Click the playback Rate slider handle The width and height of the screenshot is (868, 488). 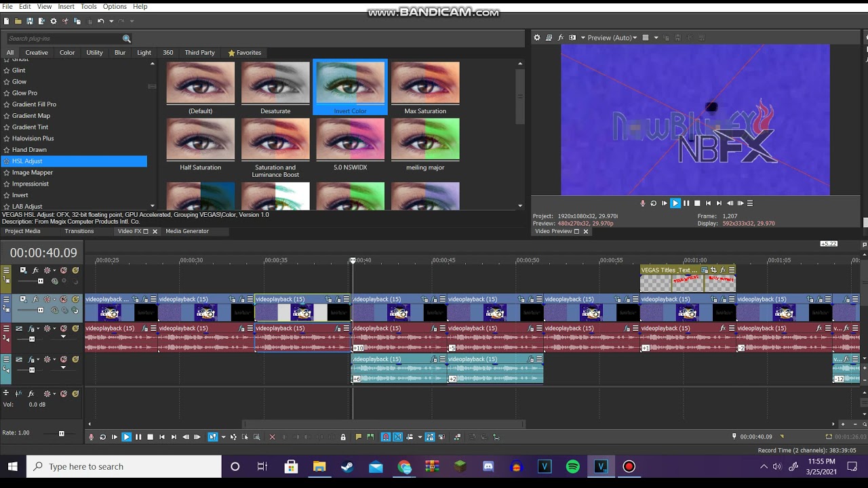point(61,433)
